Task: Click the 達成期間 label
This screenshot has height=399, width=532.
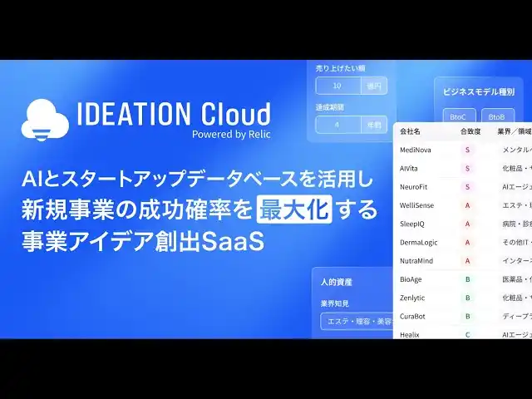Action: [x=330, y=107]
